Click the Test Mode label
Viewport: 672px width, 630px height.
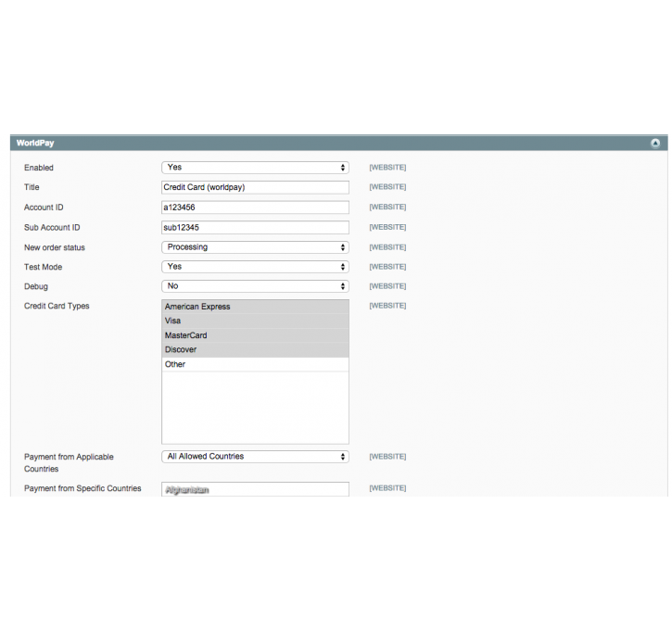43,267
